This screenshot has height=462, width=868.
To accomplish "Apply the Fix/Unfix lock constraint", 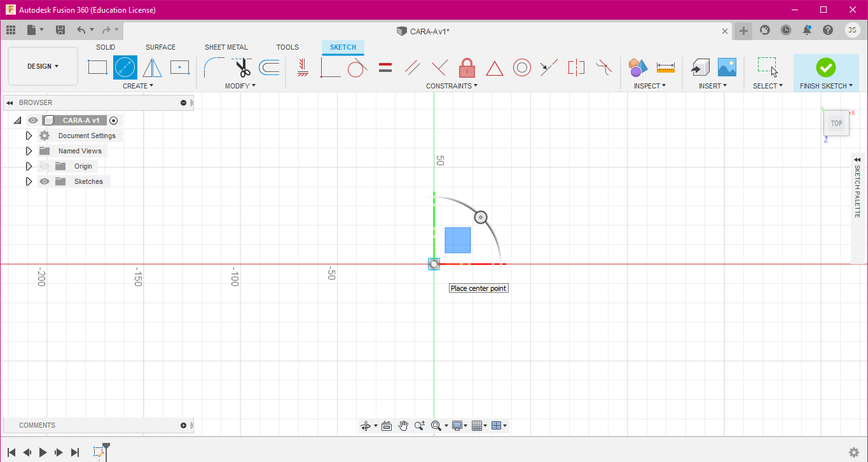I will point(467,67).
